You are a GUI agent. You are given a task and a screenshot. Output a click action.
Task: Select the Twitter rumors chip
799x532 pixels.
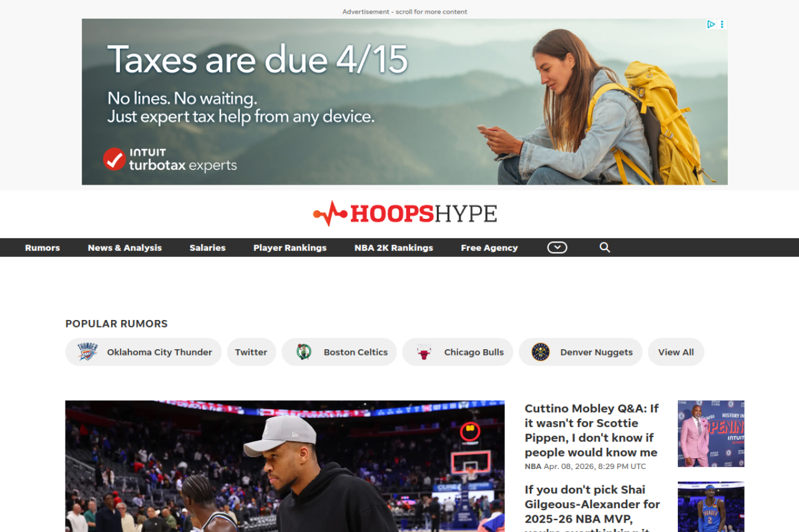251,352
